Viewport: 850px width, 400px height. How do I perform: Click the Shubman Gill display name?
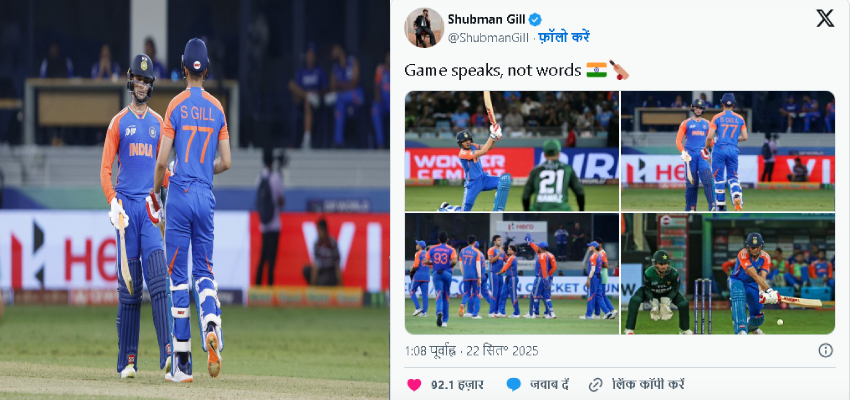coord(487,20)
